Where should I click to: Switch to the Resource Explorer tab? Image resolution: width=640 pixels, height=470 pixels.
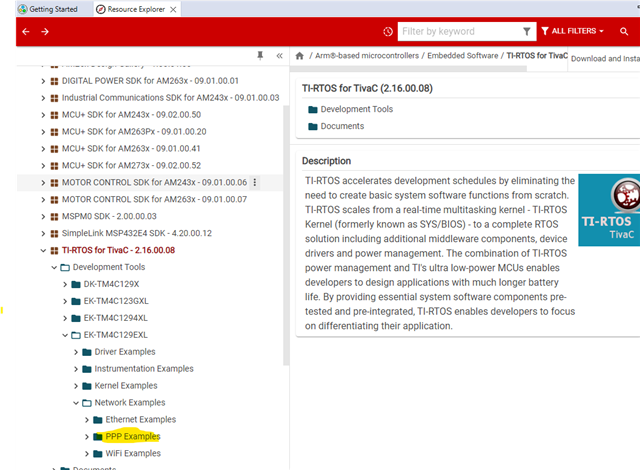pyautogui.click(x=136, y=9)
